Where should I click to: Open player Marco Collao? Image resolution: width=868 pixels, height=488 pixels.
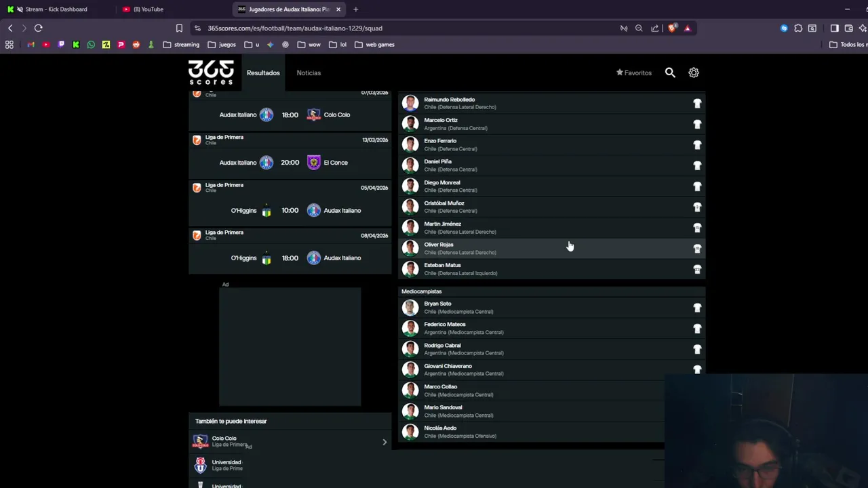tap(532, 390)
